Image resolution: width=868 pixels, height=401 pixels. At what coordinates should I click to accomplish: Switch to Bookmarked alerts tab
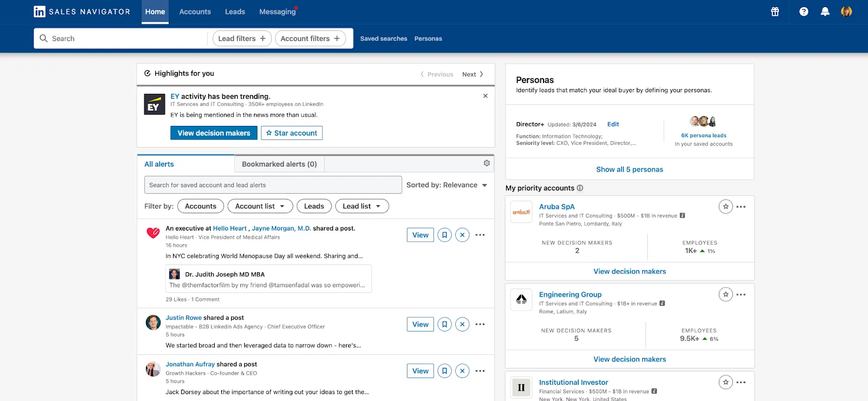279,164
